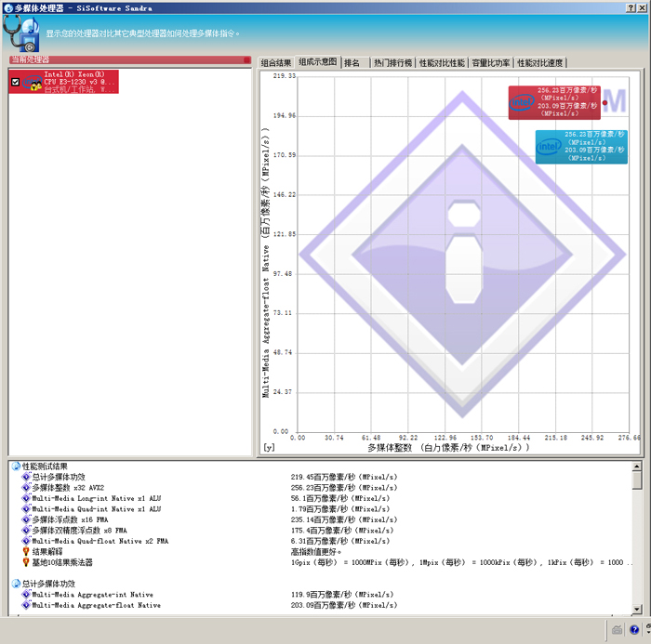
Task: Select the Multi-Media Quad-float Native x2 FMA row
Action: point(322,541)
